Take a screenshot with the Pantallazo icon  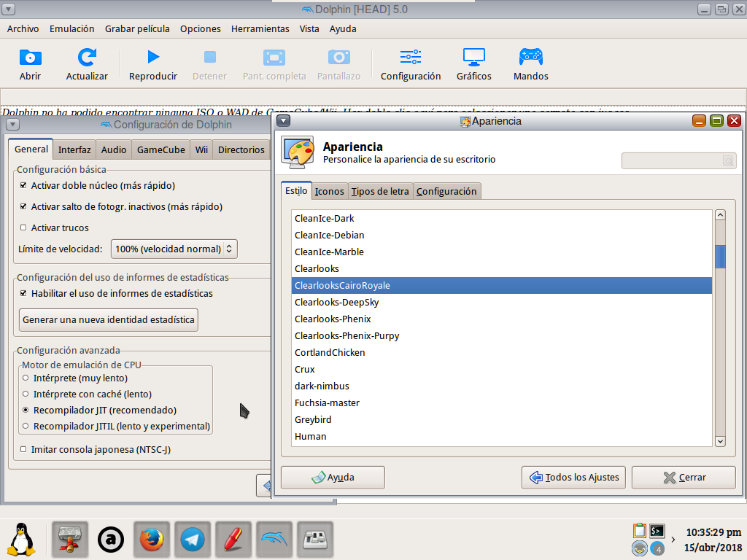pyautogui.click(x=338, y=57)
